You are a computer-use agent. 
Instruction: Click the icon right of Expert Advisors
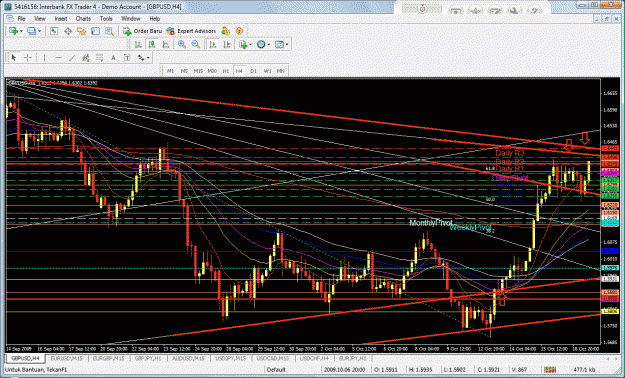point(226,31)
